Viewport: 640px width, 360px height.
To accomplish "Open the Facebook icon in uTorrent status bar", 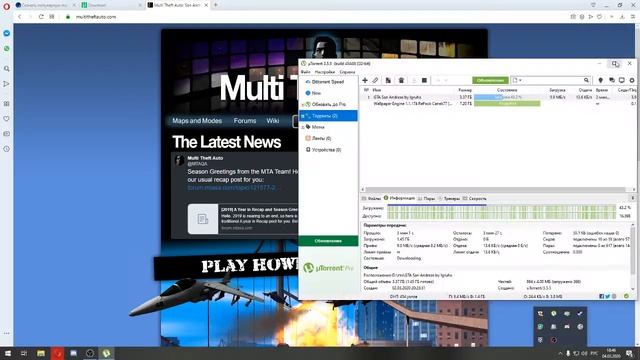I will [601, 296].
